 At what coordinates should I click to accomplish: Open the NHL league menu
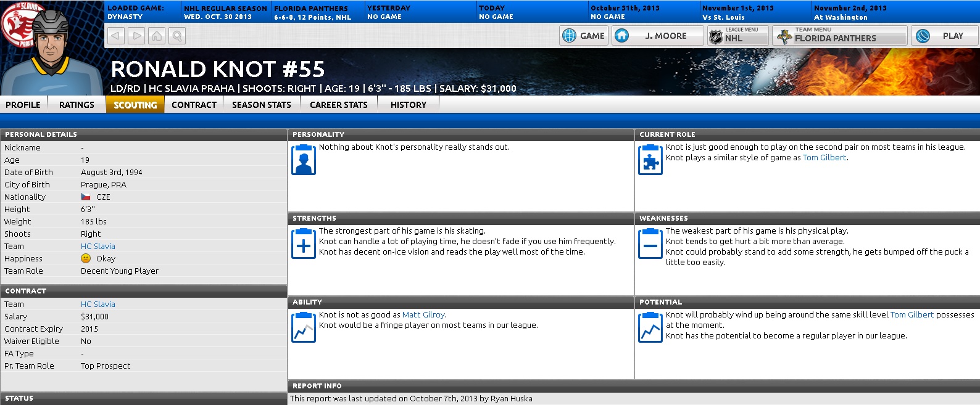pos(738,36)
